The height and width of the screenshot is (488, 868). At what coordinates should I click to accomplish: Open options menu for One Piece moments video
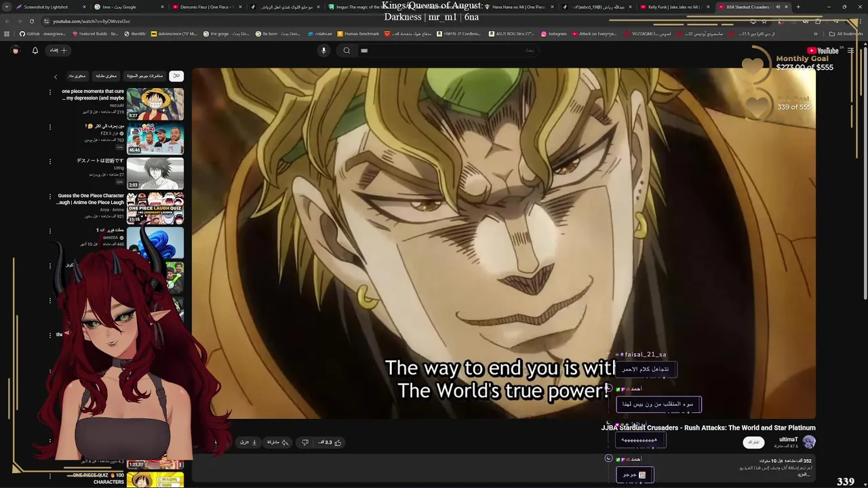point(50,91)
